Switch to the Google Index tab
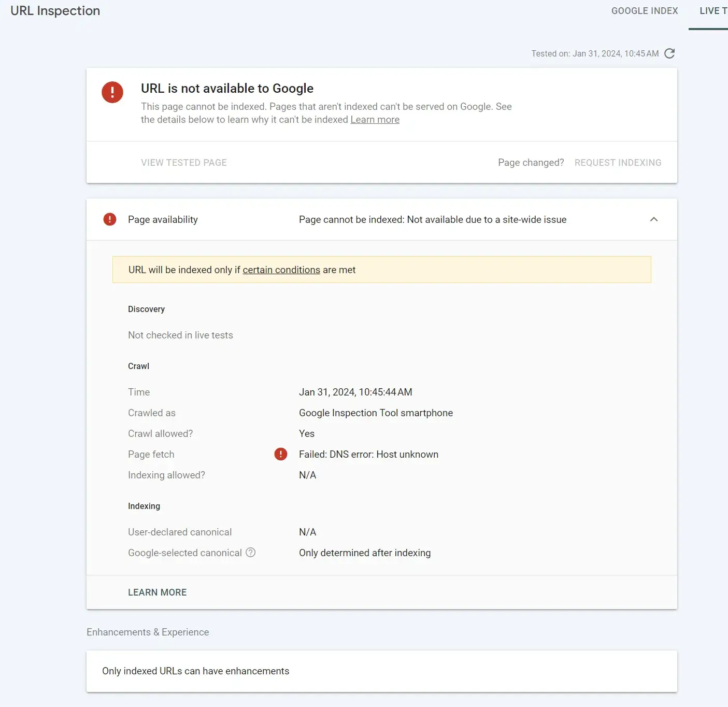Screen dimensions: 728x707 (644, 11)
